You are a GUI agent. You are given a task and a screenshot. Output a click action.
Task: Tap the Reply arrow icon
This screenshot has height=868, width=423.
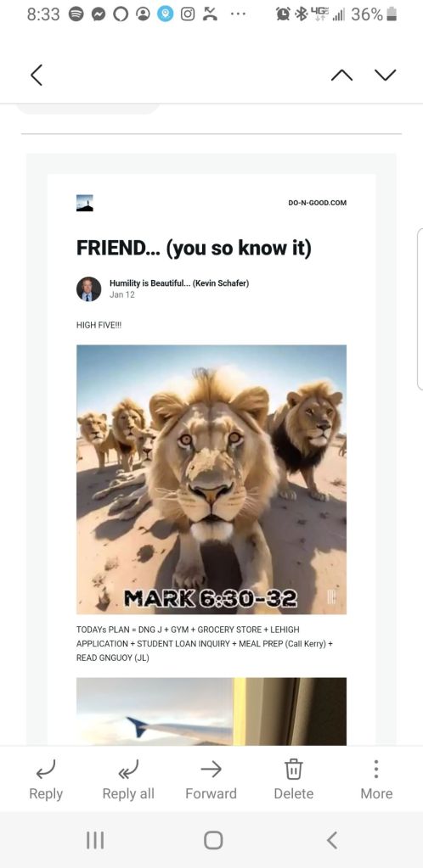[x=46, y=769]
